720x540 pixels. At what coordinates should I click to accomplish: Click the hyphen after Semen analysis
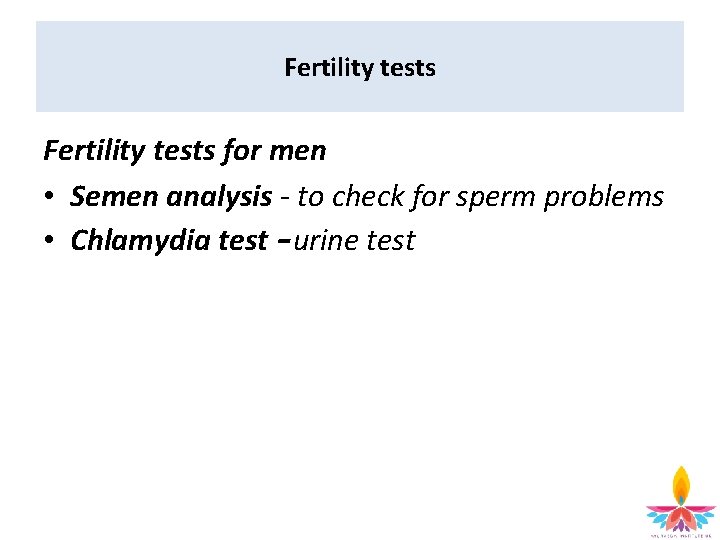pyautogui.click(x=284, y=197)
